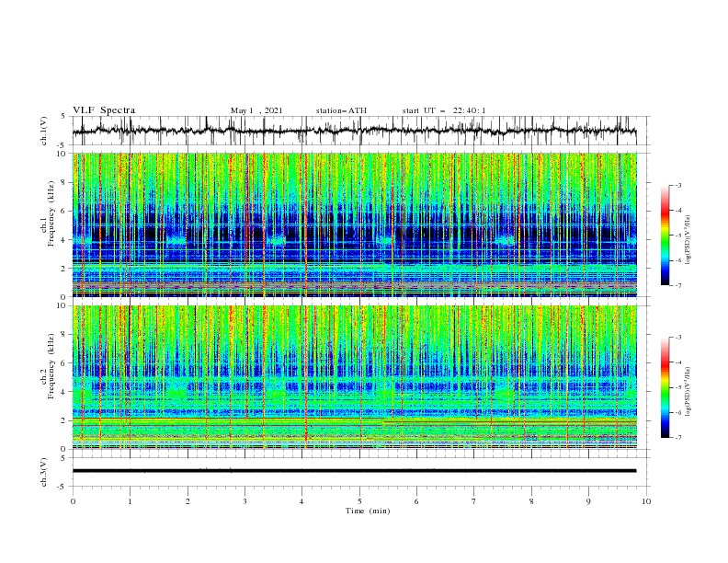Click the upper 'log(PSD)(V²/Hz)' colorbar label
This screenshot has width=728, height=563.
688,239
